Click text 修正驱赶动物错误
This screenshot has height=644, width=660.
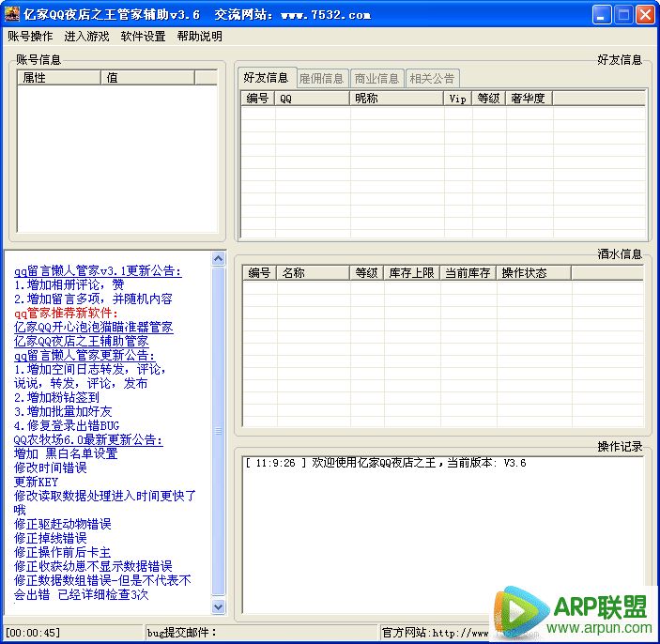pos(63,524)
